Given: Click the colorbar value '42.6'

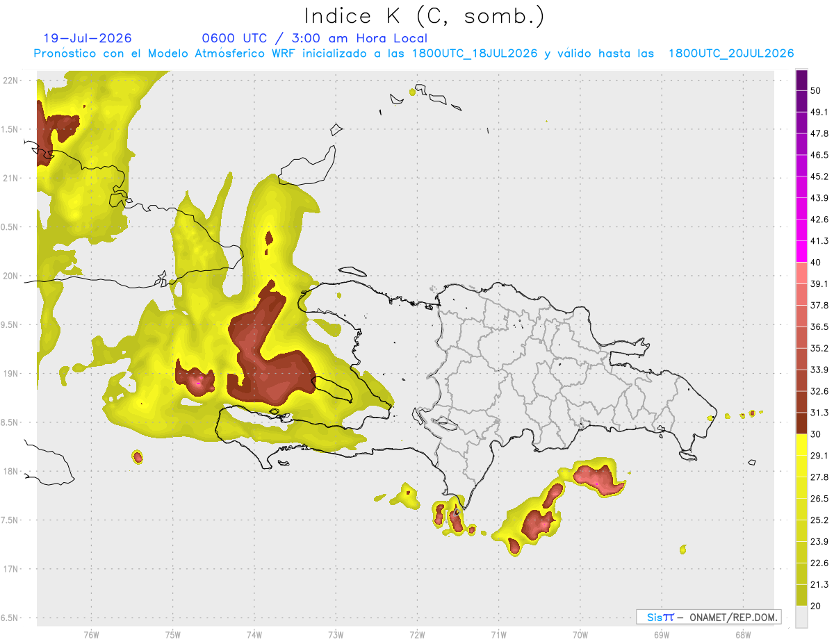Looking at the screenshot, I should coord(819,220).
